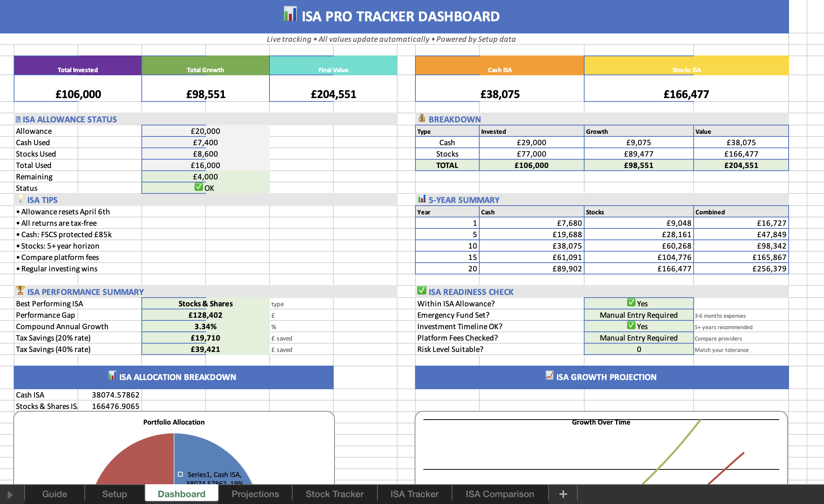Click the money bag icon beside BREAKDOWN

click(422, 119)
